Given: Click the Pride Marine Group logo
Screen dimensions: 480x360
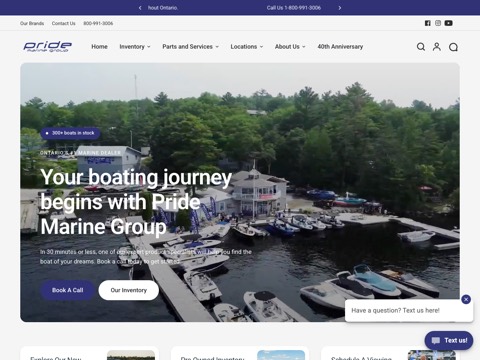Looking at the screenshot, I should coord(48,46).
